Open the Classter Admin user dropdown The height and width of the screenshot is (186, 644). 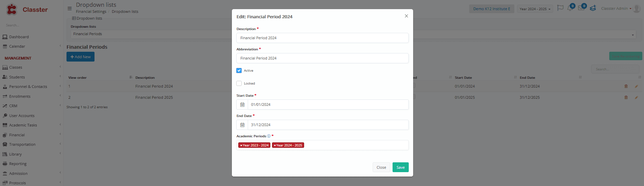click(x=616, y=8)
